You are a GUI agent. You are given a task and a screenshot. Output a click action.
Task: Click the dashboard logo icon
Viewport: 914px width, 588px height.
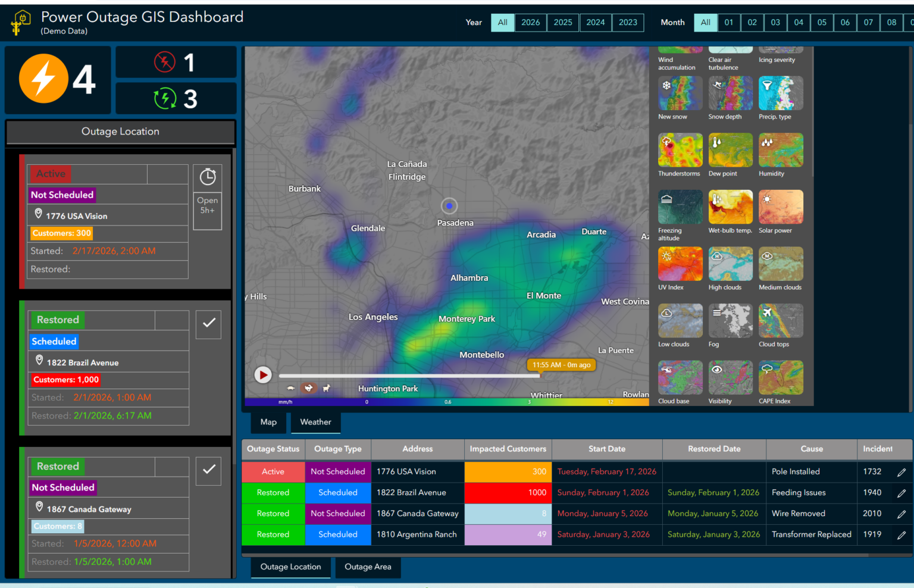click(21, 23)
